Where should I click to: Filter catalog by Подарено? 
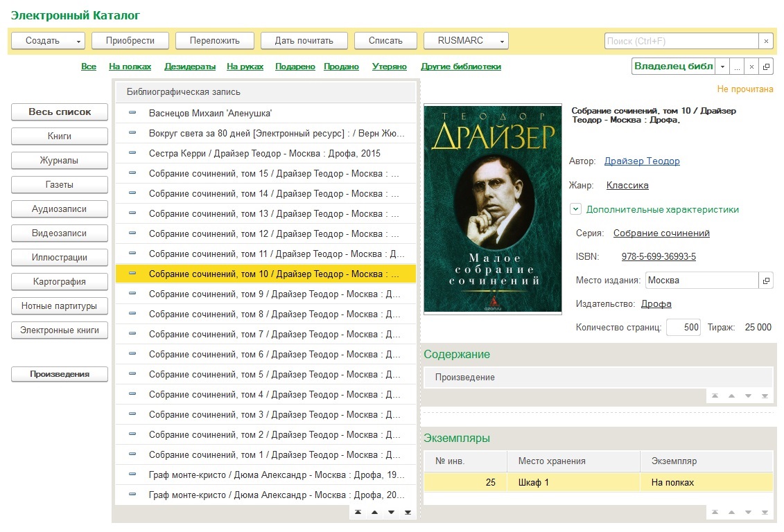coord(295,66)
